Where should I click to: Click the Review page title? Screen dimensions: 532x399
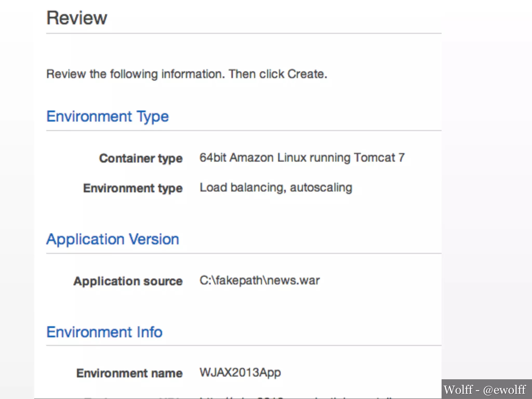[x=77, y=18]
